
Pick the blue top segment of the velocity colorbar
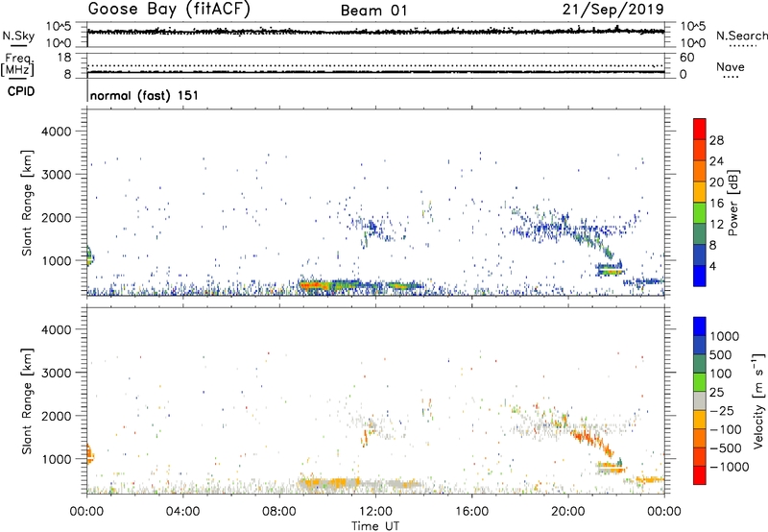tap(700, 326)
